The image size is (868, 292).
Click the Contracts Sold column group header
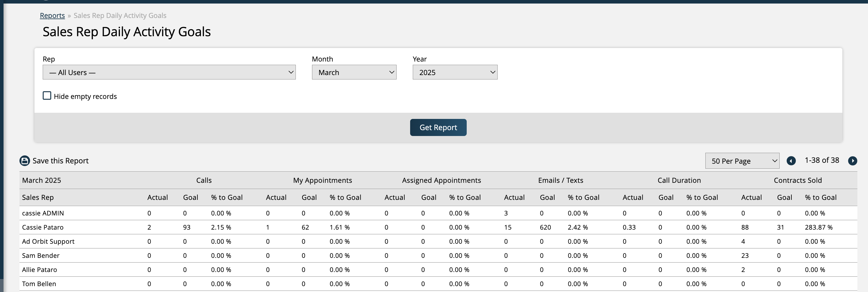point(797,180)
